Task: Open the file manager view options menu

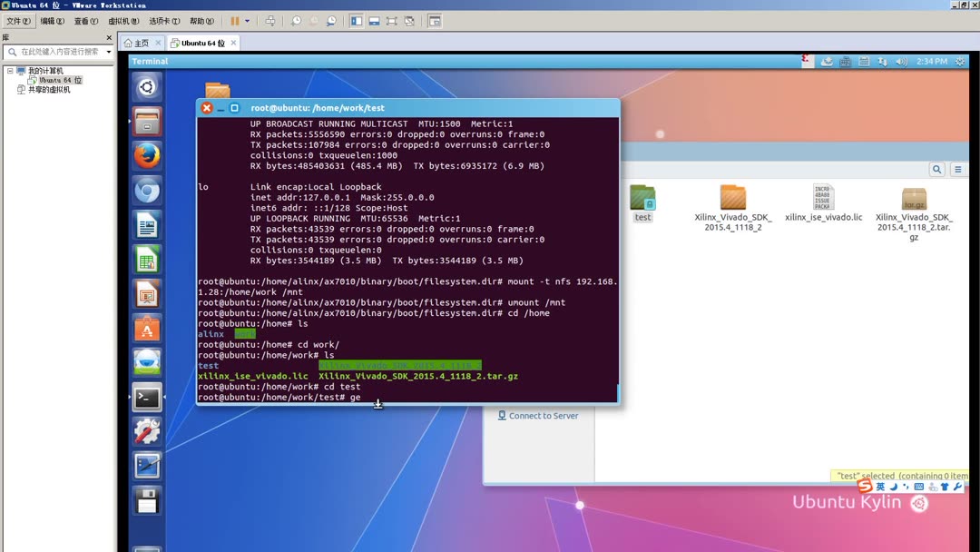Action: click(958, 169)
